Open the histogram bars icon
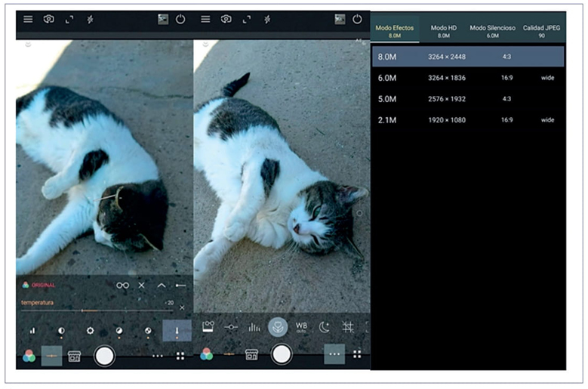588x389 pixels. pos(254,327)
